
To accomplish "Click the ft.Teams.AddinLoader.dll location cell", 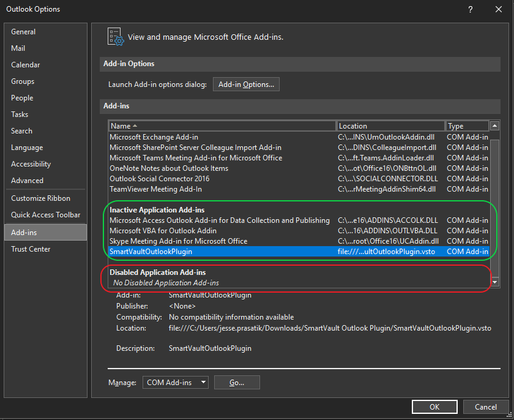I will [x=386, y=158].
